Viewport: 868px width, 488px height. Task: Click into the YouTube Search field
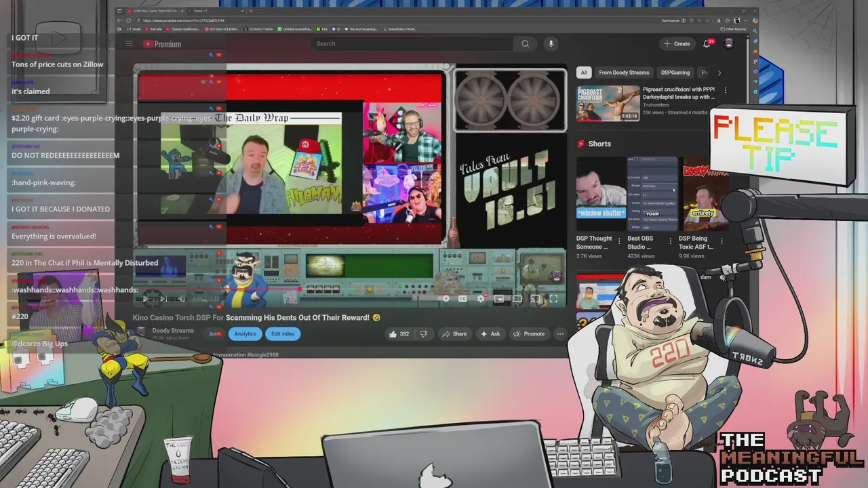click(412, 43)
